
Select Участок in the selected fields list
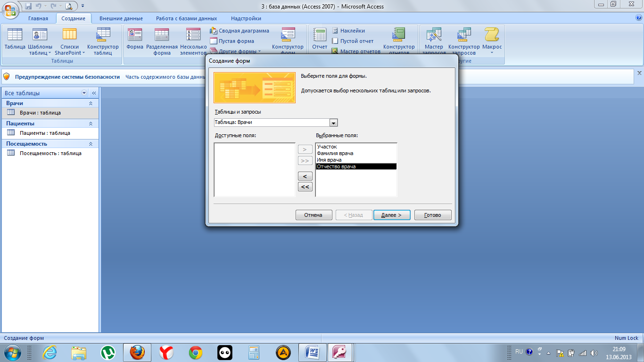[356, 147]
